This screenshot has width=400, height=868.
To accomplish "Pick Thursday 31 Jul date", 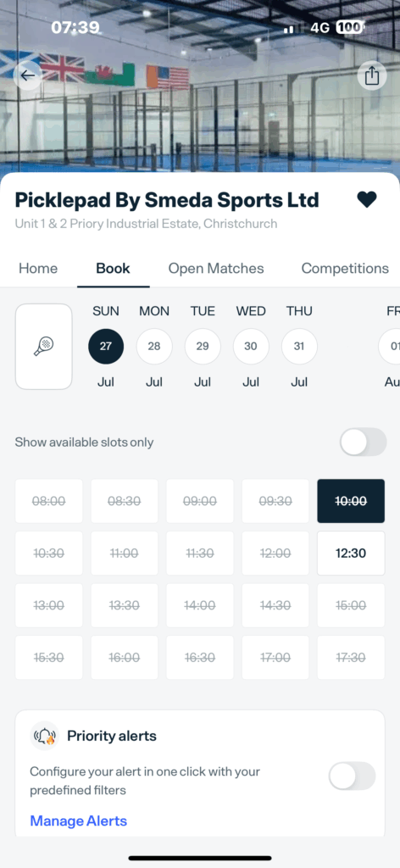I will point(299,346).
